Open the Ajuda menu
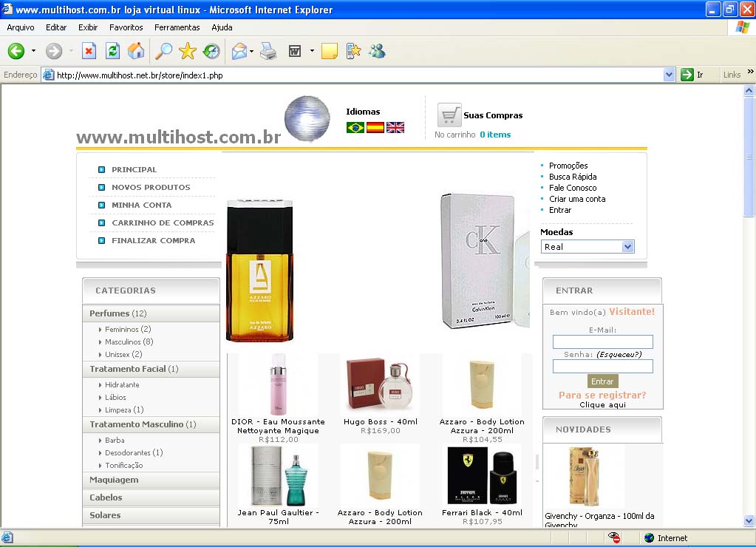 pyautogui.click(x=222, y=27)
